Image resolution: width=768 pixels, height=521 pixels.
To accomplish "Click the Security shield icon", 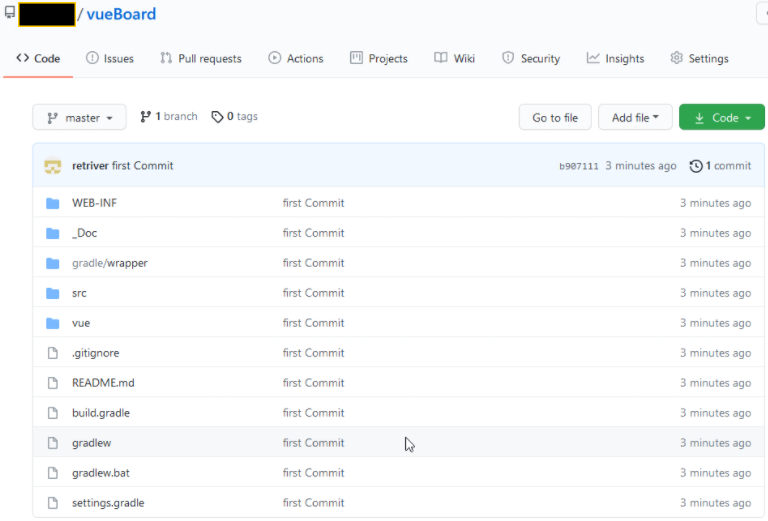I will pos(508,58).
